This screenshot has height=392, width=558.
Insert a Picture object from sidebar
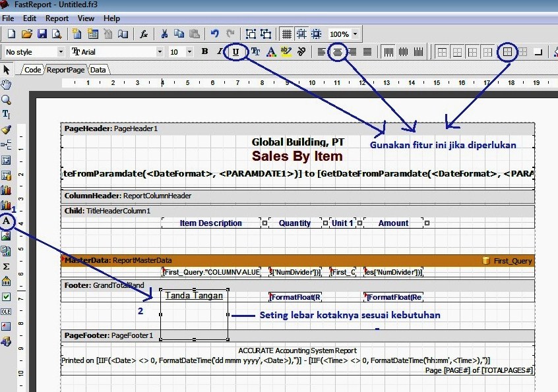[6, 236]
